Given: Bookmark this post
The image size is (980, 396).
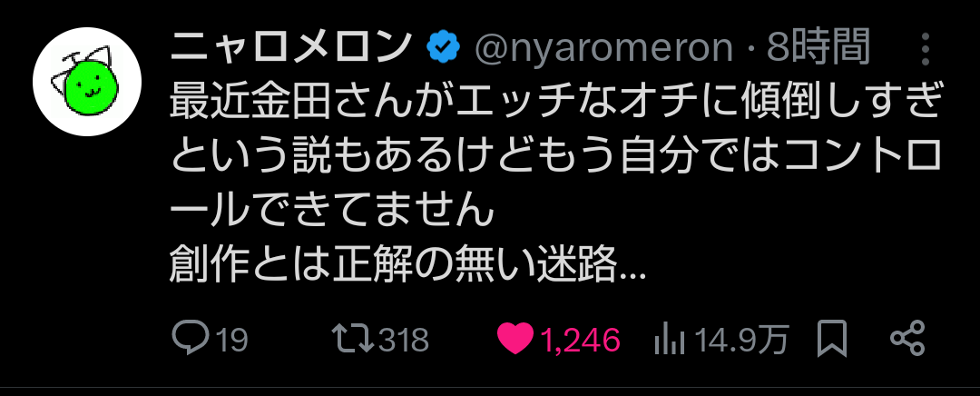Looking at the screenshot, I should pyautogui.click(x=832, y=339).
